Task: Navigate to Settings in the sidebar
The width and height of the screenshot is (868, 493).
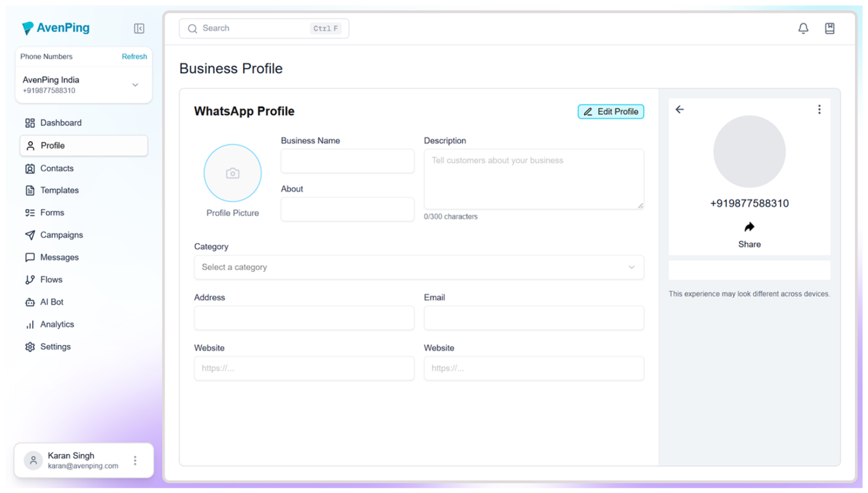Action: tap(55, 347)
